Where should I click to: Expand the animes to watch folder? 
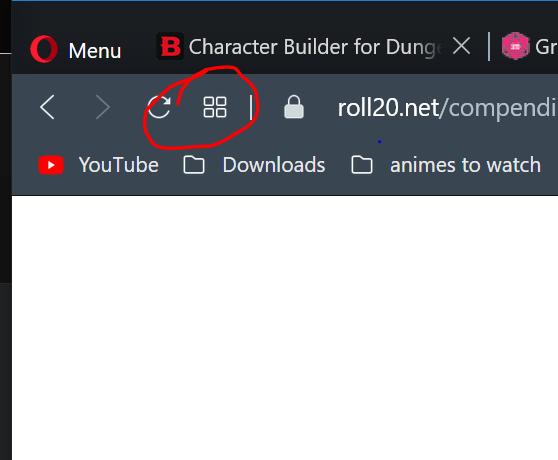[446, 165]
